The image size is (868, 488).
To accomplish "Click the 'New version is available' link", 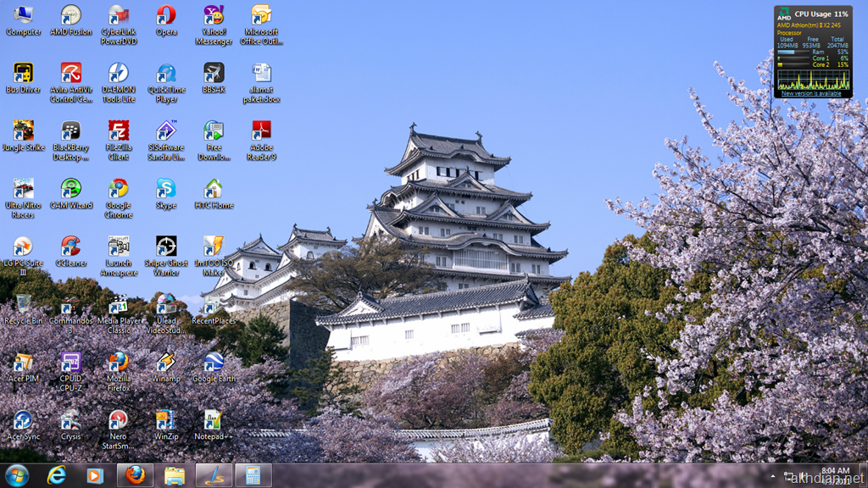I will point(811,93).
